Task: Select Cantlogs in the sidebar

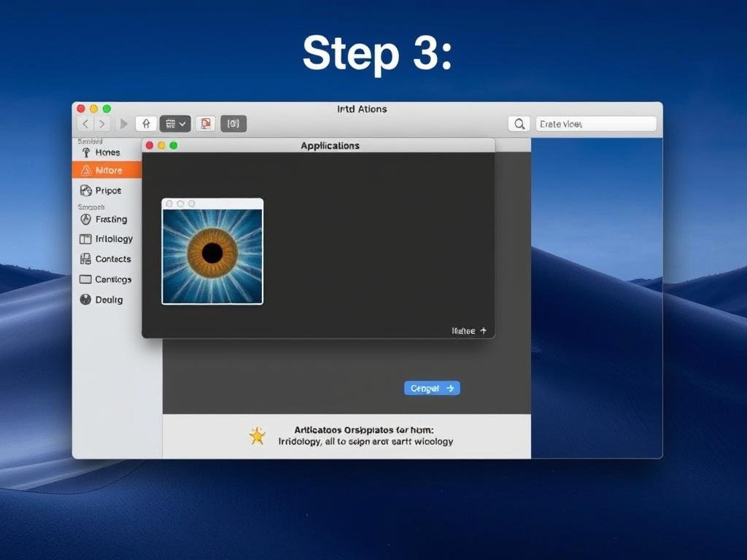Action: point(112,279)
